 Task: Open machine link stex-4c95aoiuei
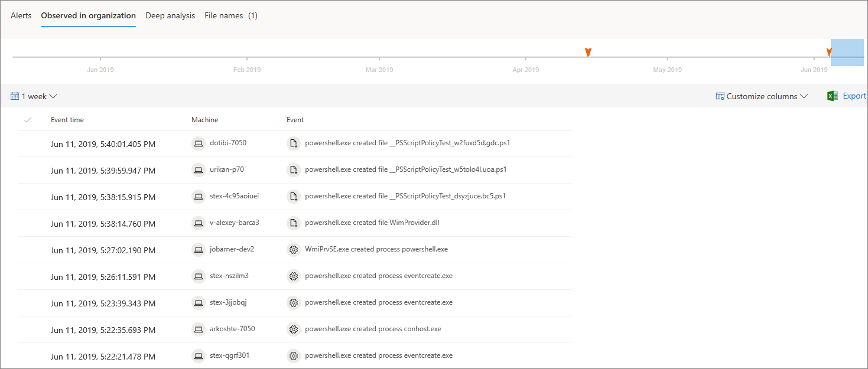tap(234, 196)
